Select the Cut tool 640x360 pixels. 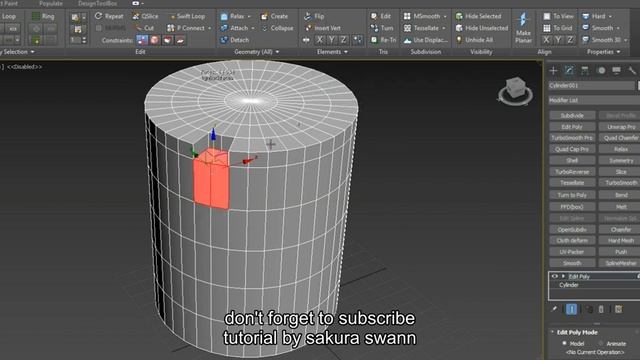click(144, 28)
